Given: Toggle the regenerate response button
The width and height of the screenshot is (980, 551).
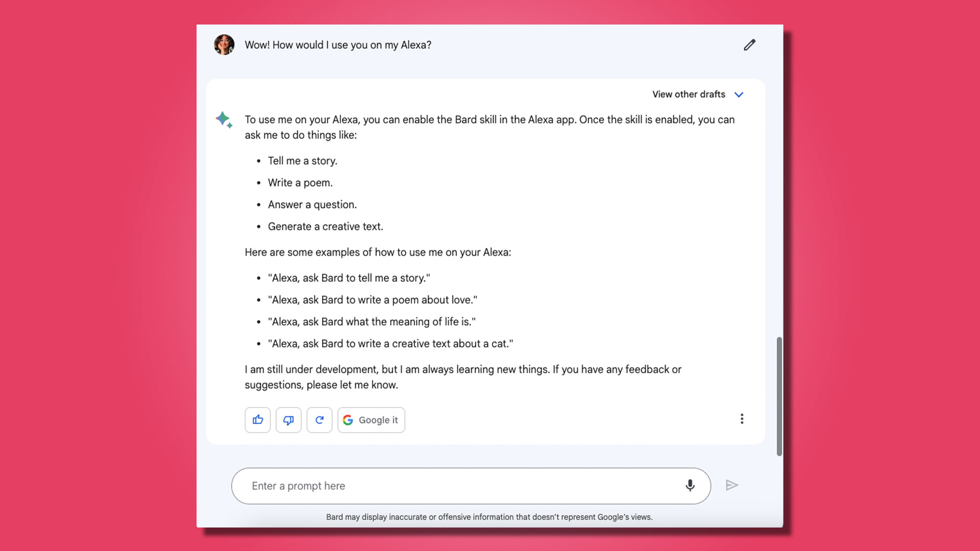Looking at the screenshot, I should (x=320, y=420).
